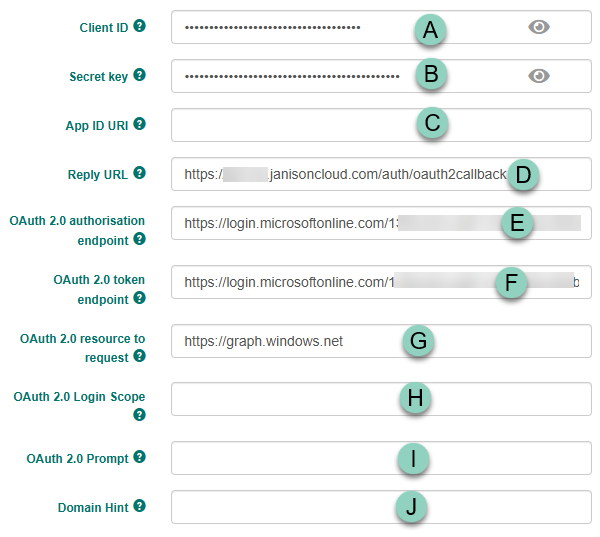This screenshot has height=537, width=600.
Task: Click the empty App ID URI field
Action: click(300, 125)
